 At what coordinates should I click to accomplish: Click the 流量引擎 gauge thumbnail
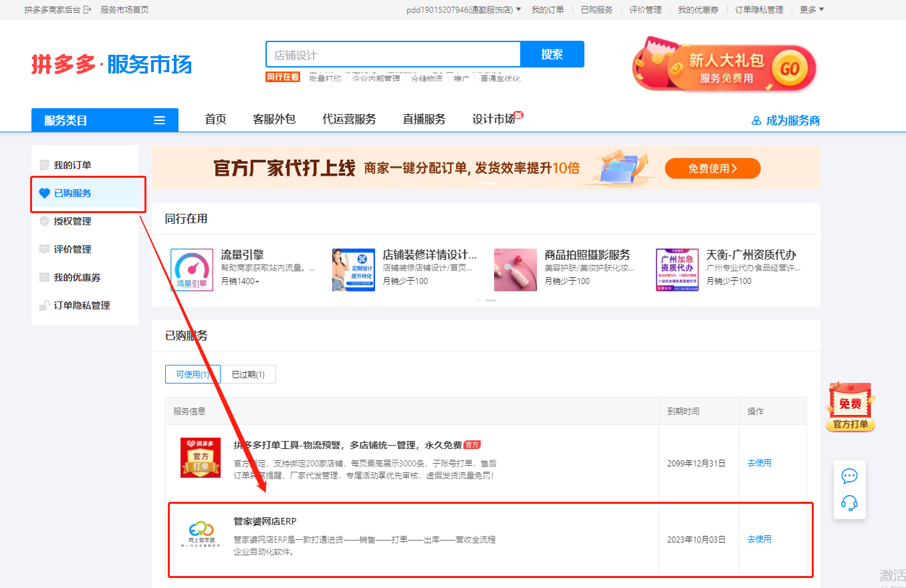pos(192,270)
